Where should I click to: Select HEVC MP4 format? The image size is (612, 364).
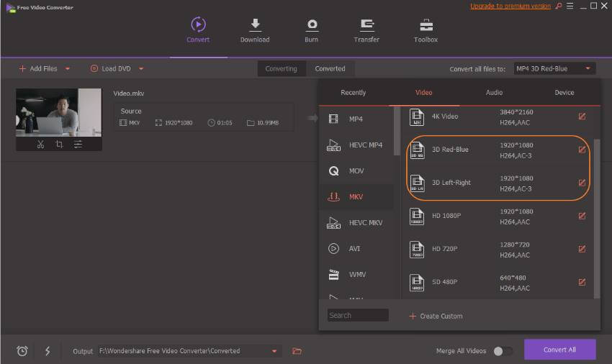356,145
